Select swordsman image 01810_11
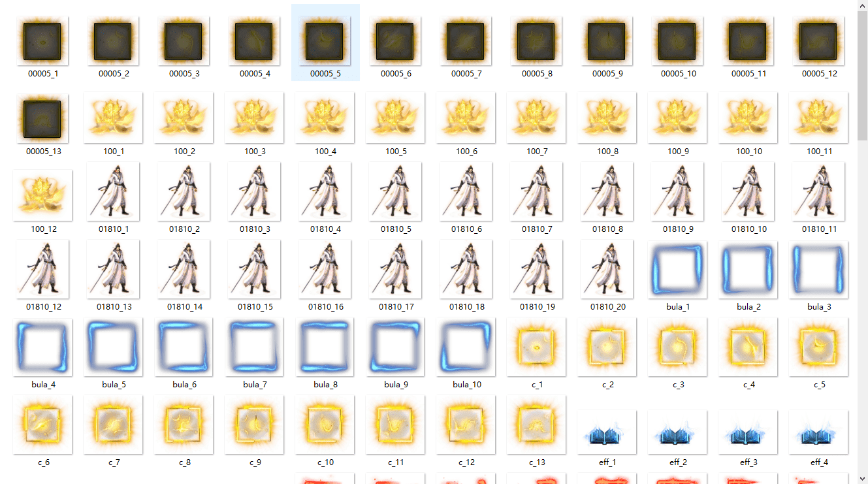Image resolution: width=868 pixels, height=484 pixels. click(x=818, y=191)
